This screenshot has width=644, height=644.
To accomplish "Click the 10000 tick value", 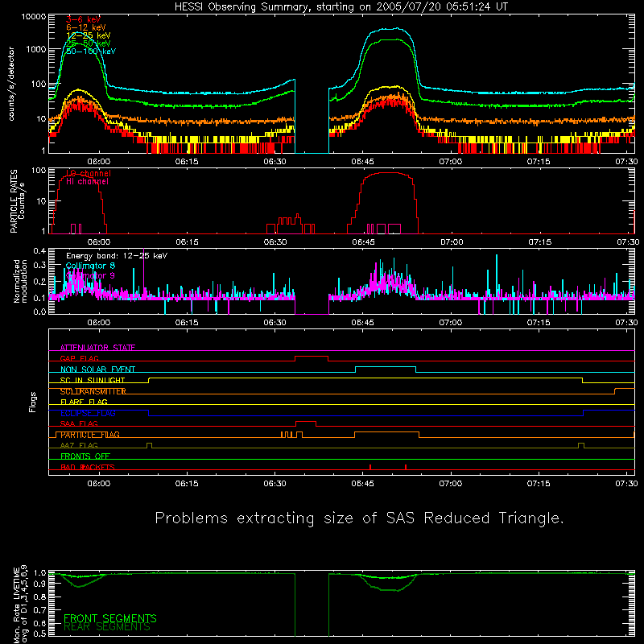I will pos(34,17).
